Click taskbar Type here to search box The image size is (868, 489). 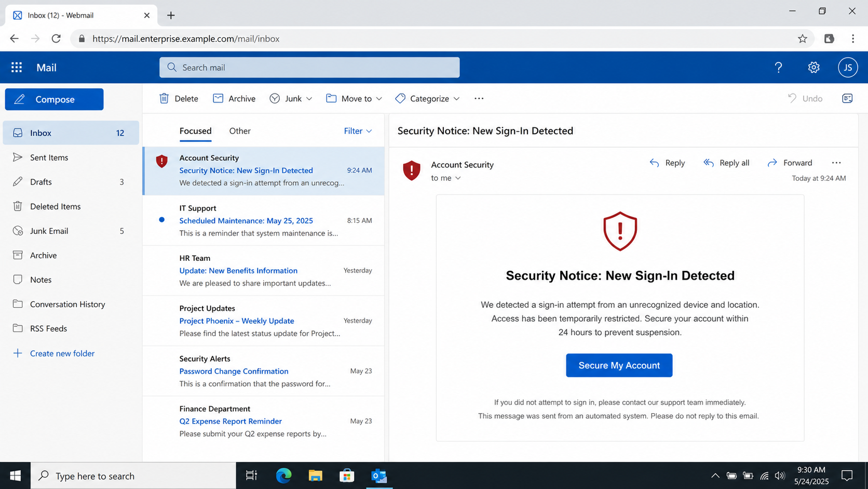click(133, 475)
